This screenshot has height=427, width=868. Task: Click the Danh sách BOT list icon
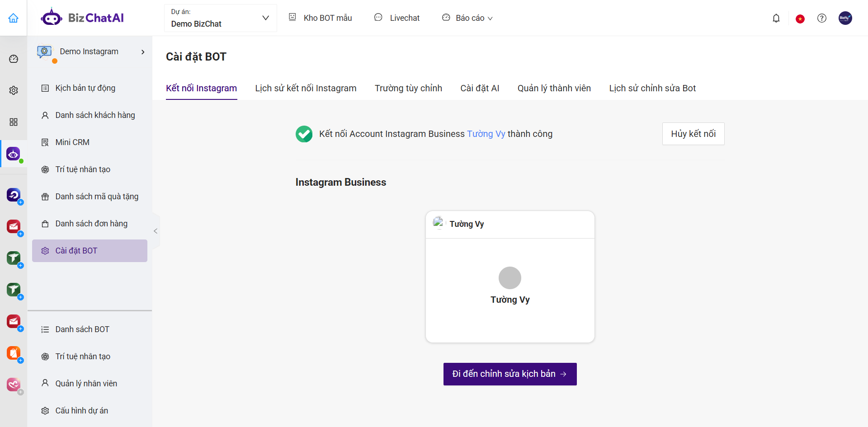coord(45,329)
